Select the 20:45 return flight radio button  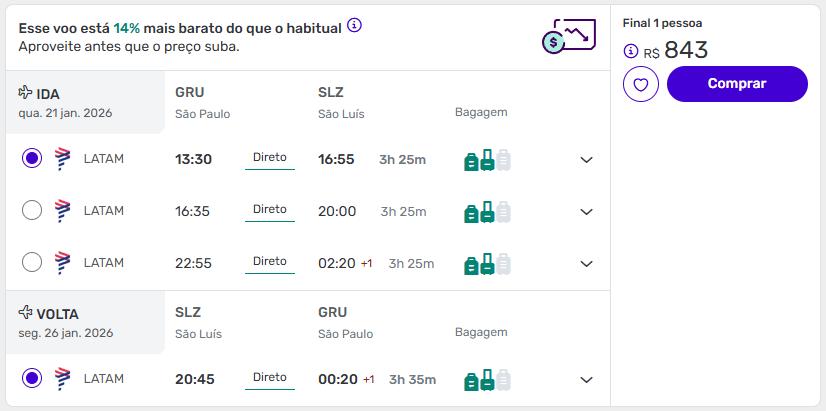[x=32, y=378]
